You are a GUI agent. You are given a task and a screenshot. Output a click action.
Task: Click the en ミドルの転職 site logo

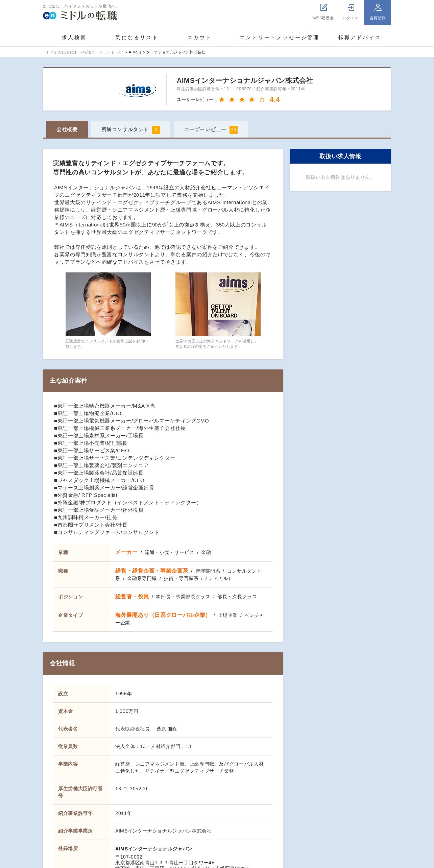80,15
